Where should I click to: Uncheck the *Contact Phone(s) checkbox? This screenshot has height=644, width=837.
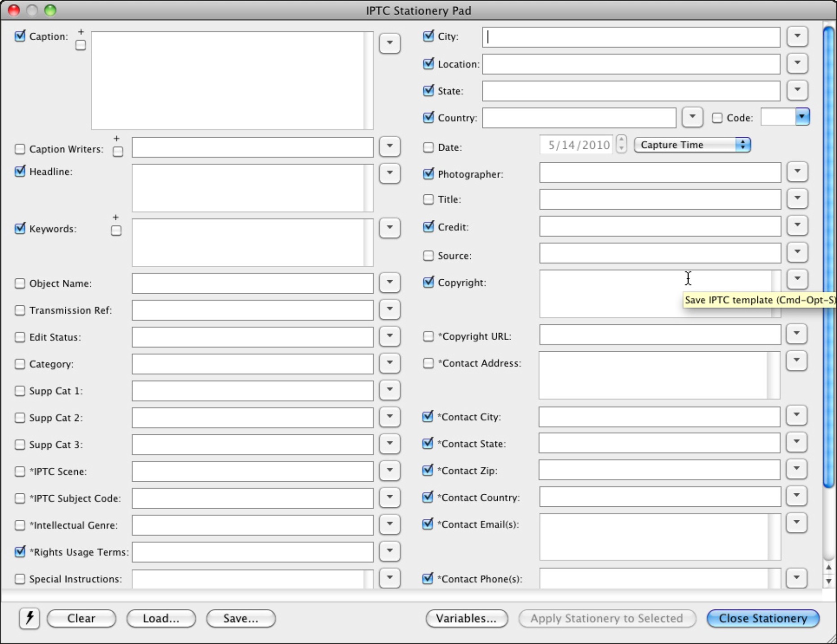(427, 578)
